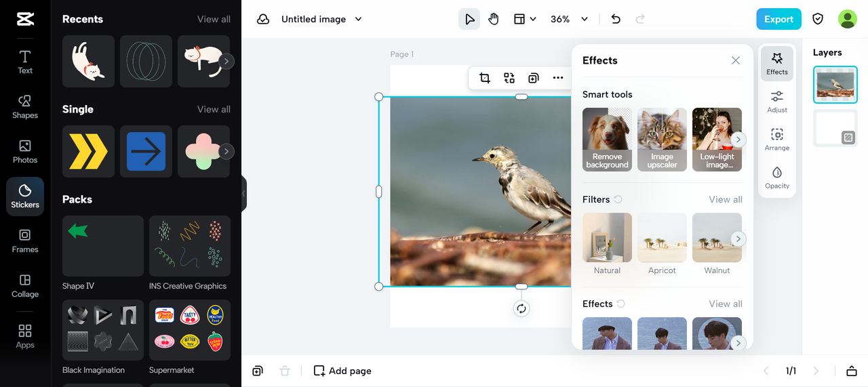Open the Collage panel
The width and height of the screenshot is (868, 387).
point(25,285)
